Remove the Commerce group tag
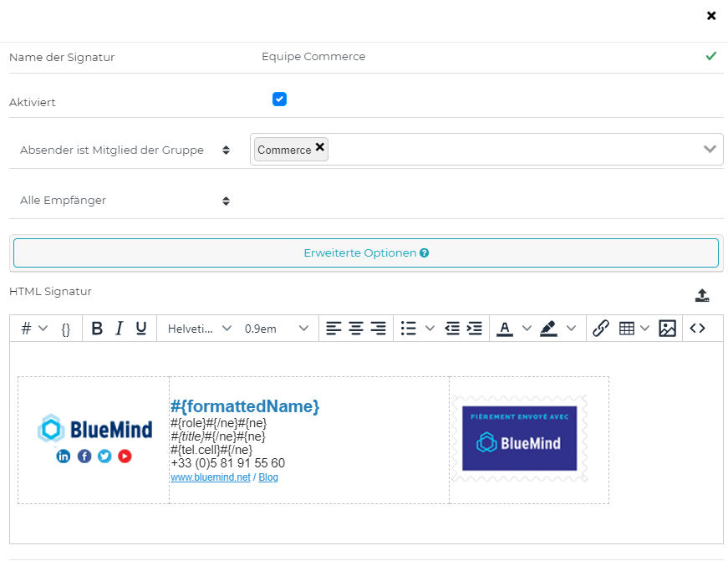The width and height of the screenshot is (728, 561). pos(320,147)
